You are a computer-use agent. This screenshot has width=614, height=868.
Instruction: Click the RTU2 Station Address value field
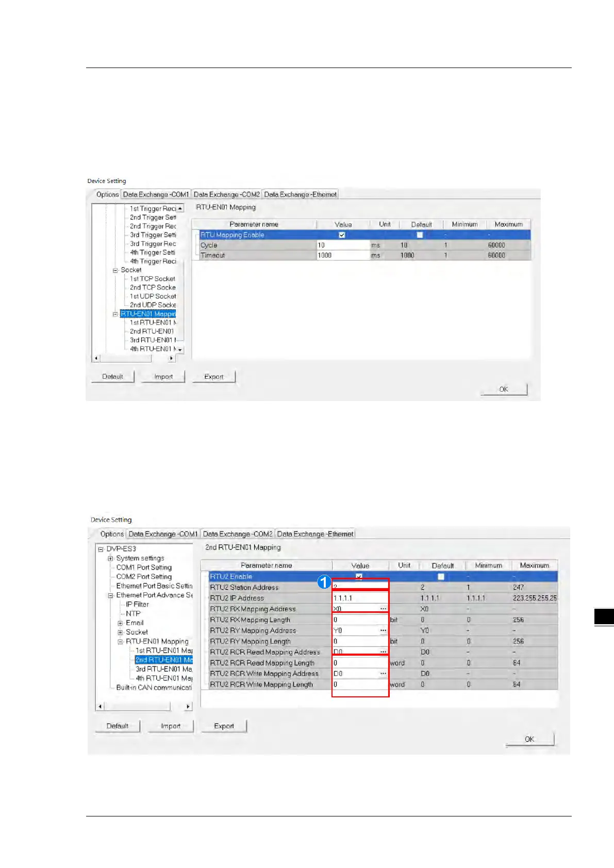(x=360, y=587)
